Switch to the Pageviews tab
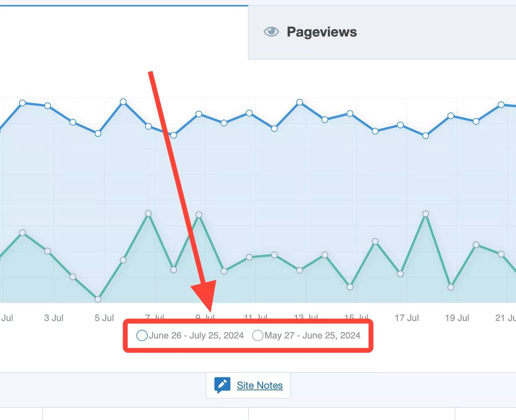Screen dimensions: 516x420 click(322, 32)
